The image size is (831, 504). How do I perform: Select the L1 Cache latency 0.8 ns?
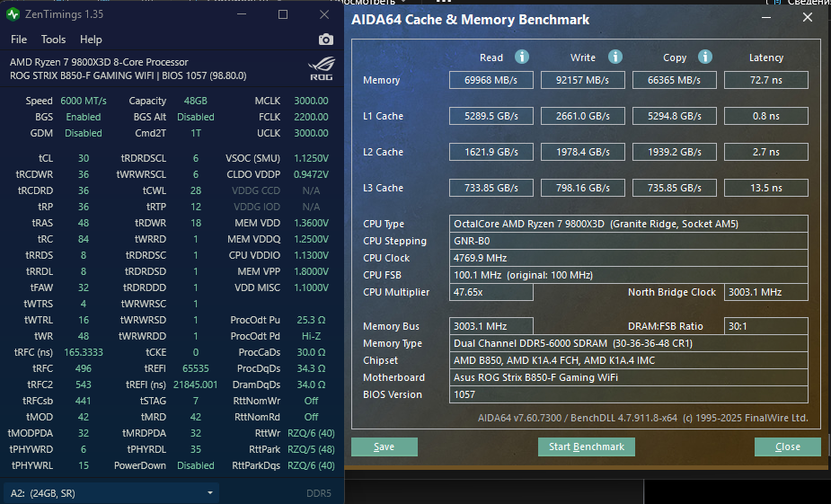tap(766, 116)
